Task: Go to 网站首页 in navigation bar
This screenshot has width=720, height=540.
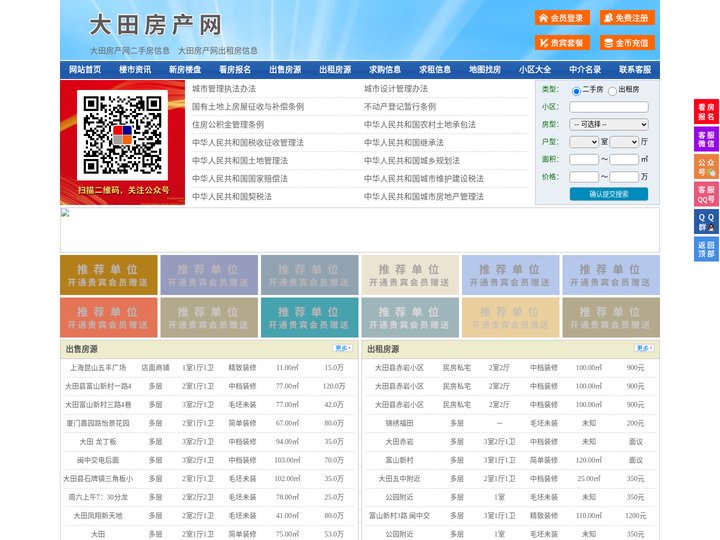Action: [x=85, y=70]
